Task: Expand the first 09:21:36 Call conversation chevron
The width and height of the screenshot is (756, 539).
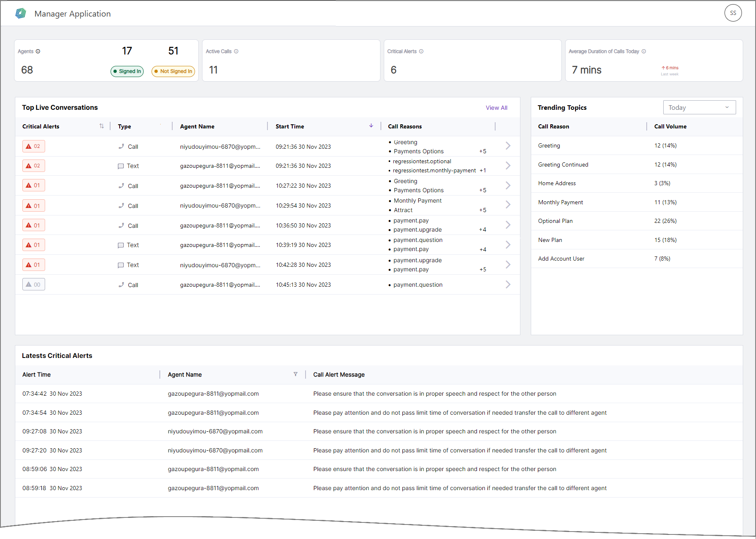Action: [x=508, y=146]
